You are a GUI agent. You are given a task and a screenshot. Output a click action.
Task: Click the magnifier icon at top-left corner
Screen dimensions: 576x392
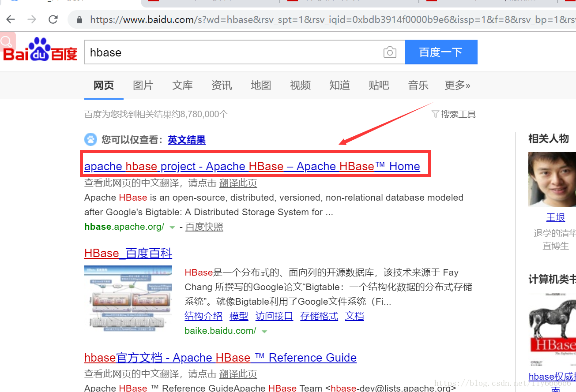coord(7,42)
